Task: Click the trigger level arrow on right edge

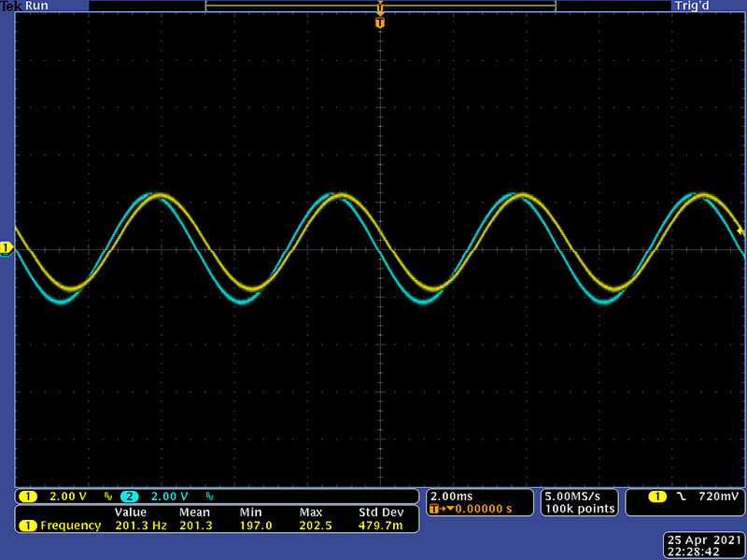Action: (x=740, y=230)
